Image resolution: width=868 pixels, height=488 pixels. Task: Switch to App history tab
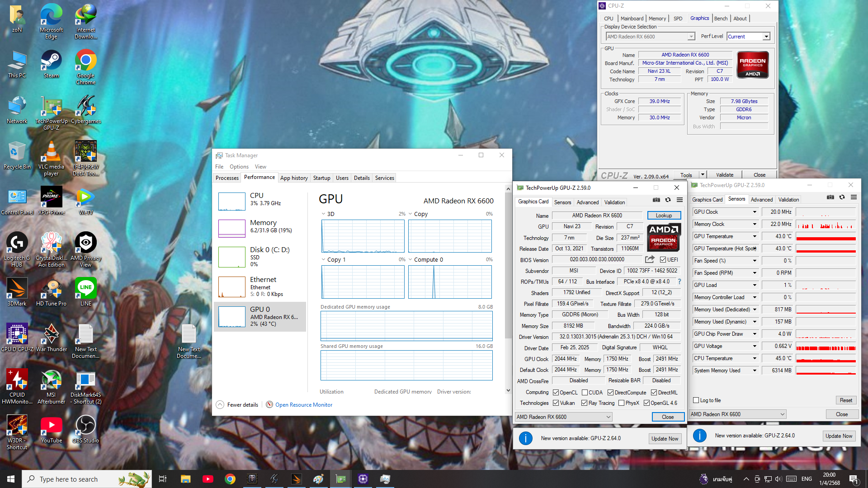click(294, 178)
